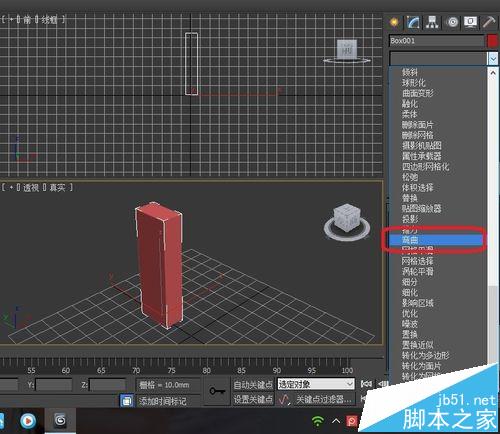The height and width of the screenshot is (434, 500).
Task: Select 投影 in modifier list
Action: (x=410, y=219)
